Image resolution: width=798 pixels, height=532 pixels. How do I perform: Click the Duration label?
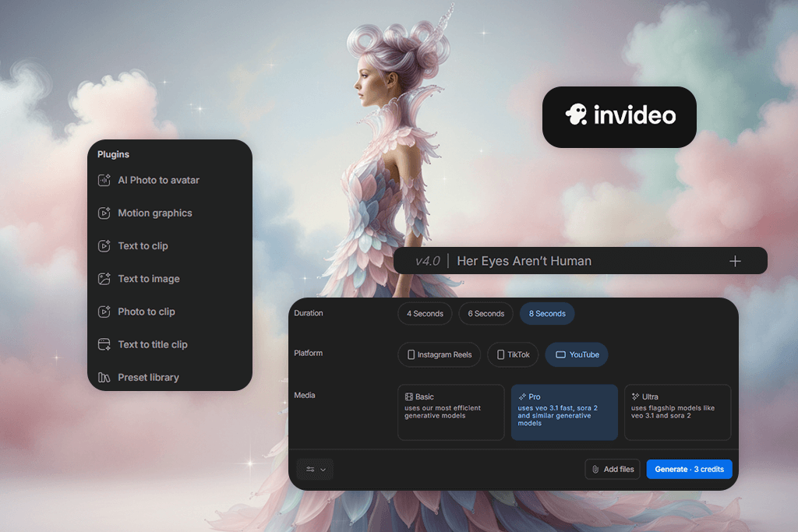309,313
